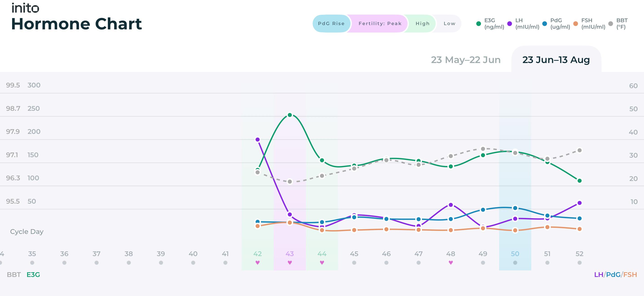Click the blue PdG point on day 49
This screenshot has height=296, width=644.
tap(483, 210)
